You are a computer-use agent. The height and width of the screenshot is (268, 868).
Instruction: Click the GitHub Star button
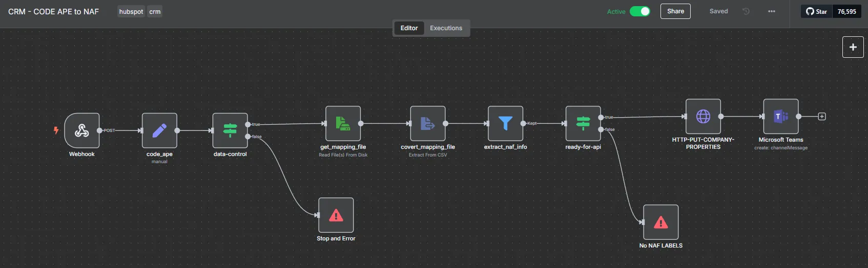(817, 11)
